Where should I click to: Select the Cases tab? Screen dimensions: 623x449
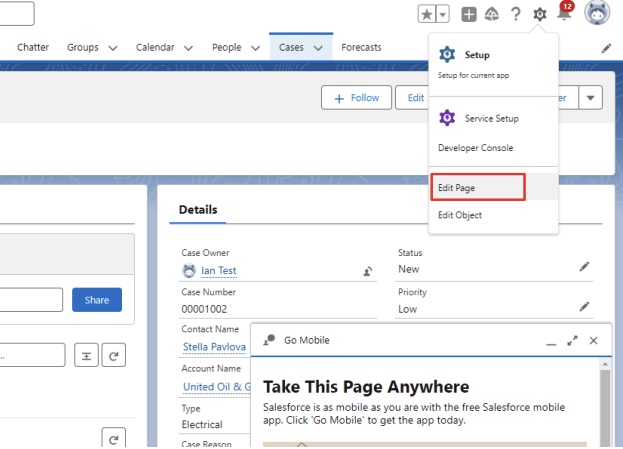click(x=291, y=47)
